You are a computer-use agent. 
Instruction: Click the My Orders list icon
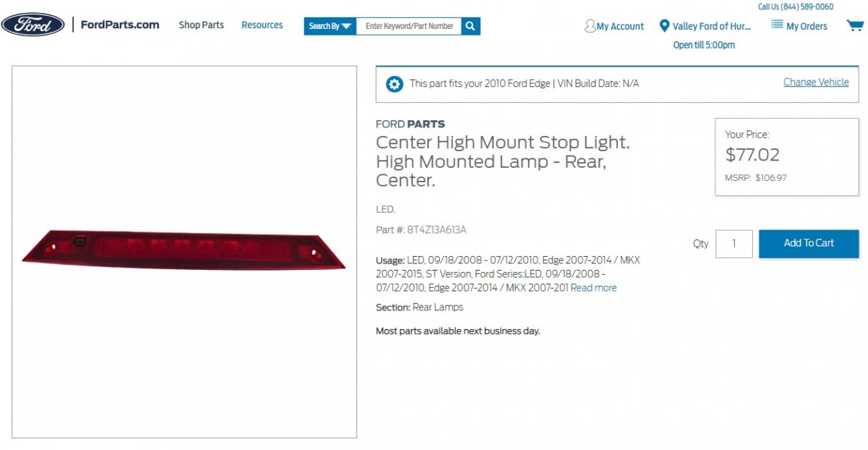pos(777,25)
